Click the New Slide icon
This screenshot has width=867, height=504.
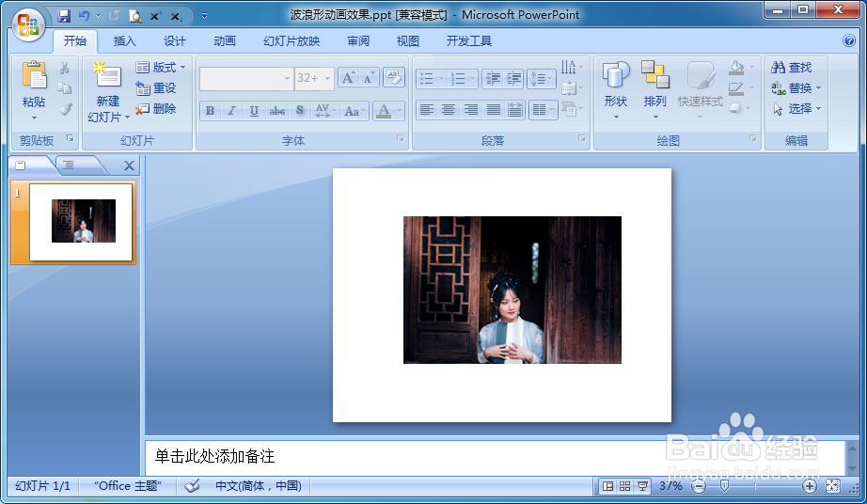tap(107, 75)
